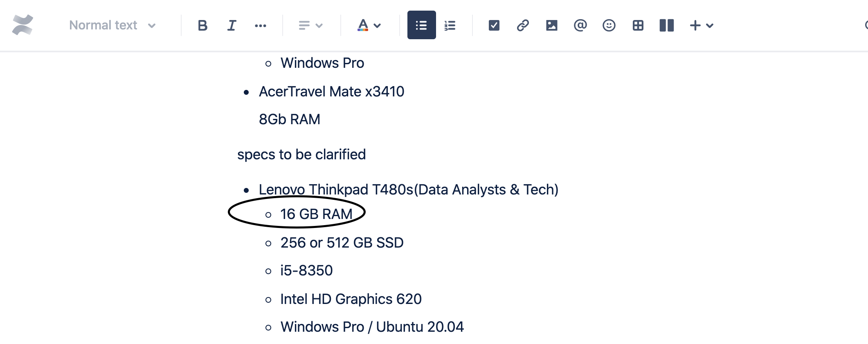Click the '8Gb RAM' line

click(290, 119)
